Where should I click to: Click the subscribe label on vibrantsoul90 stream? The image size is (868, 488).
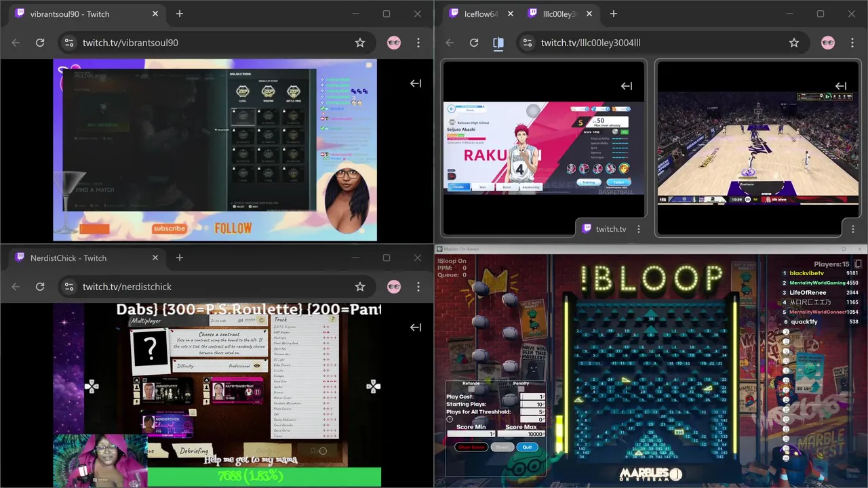point(170,228)
